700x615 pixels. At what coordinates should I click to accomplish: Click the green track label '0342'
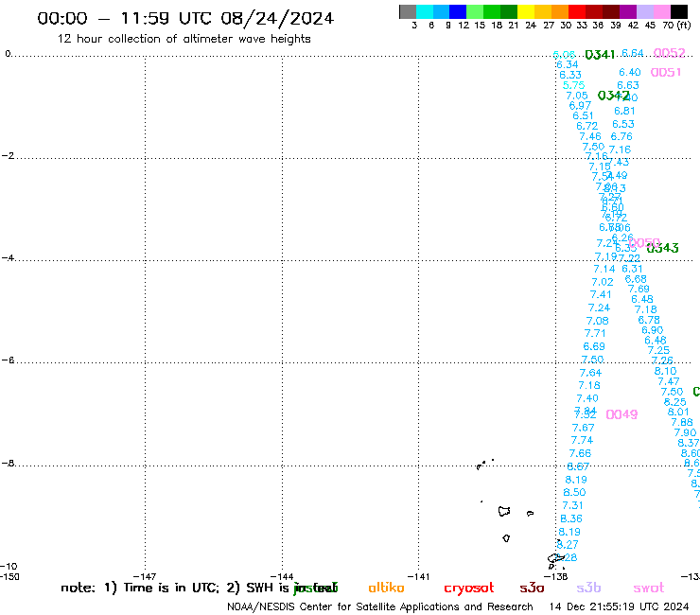click(x=613, y=96)
